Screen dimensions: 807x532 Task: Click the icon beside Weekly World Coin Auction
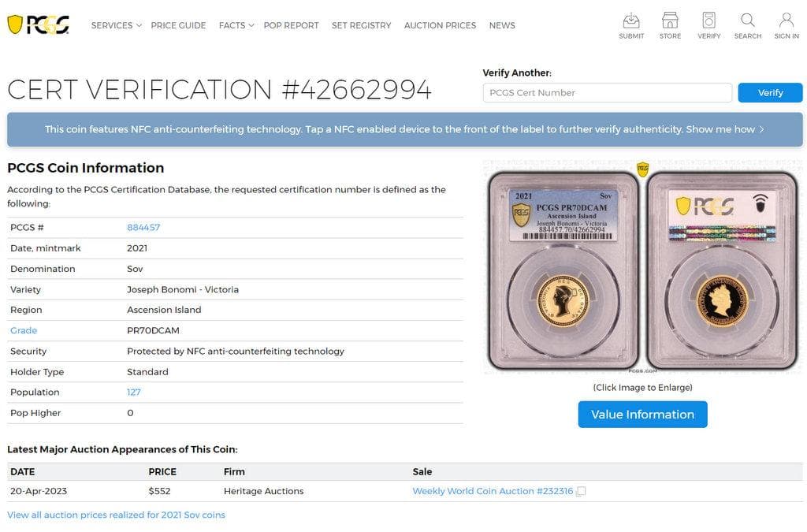(581, 492)
